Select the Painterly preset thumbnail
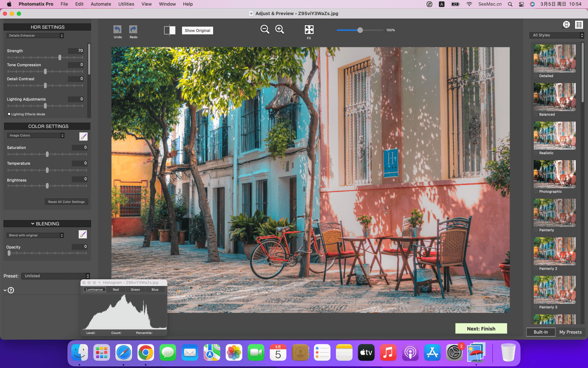The image size is (588, 368). 555,213
